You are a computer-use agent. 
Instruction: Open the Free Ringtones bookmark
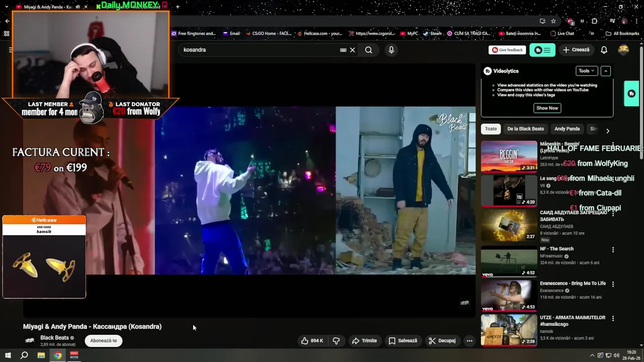[x=194, y=34]
